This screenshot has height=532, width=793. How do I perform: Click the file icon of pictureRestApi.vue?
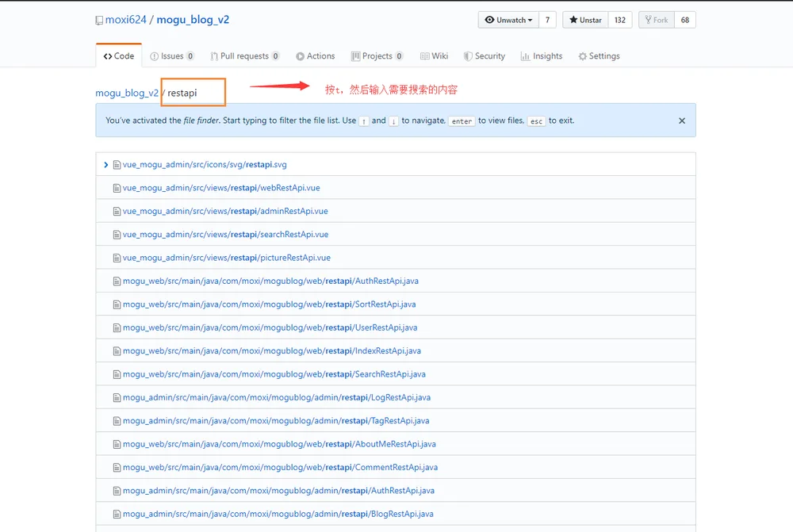point(117,258)
